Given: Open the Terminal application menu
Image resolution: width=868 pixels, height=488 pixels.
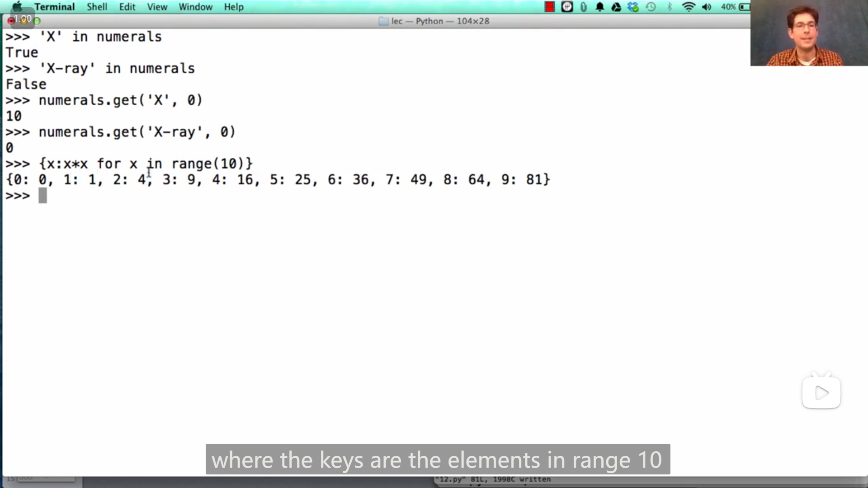Looking at the screenshot, I should (54, 7).
